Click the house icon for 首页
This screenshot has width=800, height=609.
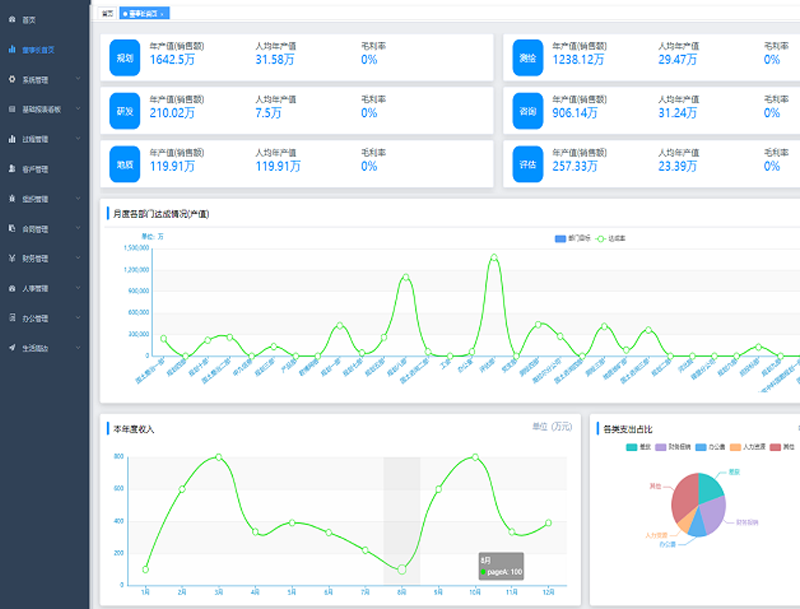(x=12, y=19)
